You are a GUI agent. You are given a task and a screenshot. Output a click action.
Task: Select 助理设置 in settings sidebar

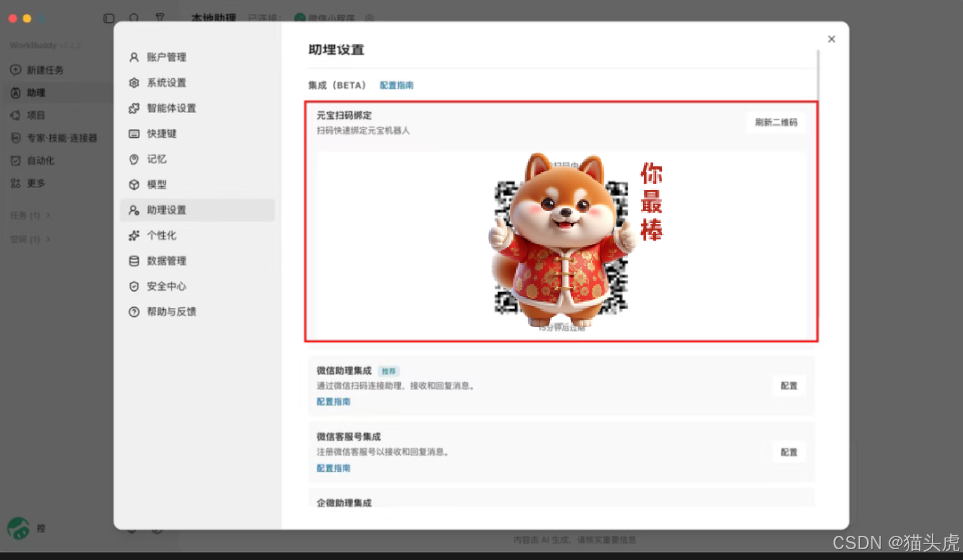click(x=197, y=210)
